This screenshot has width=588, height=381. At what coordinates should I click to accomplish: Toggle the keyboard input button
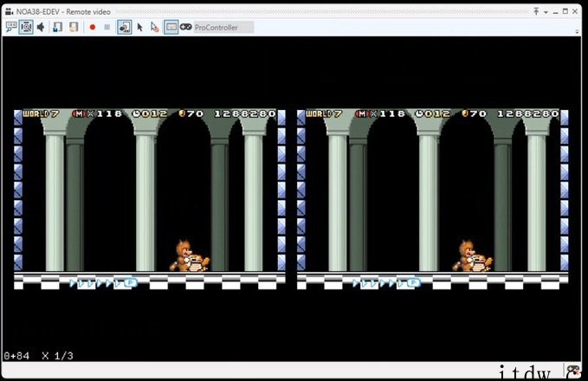click(x=171, y=27)
